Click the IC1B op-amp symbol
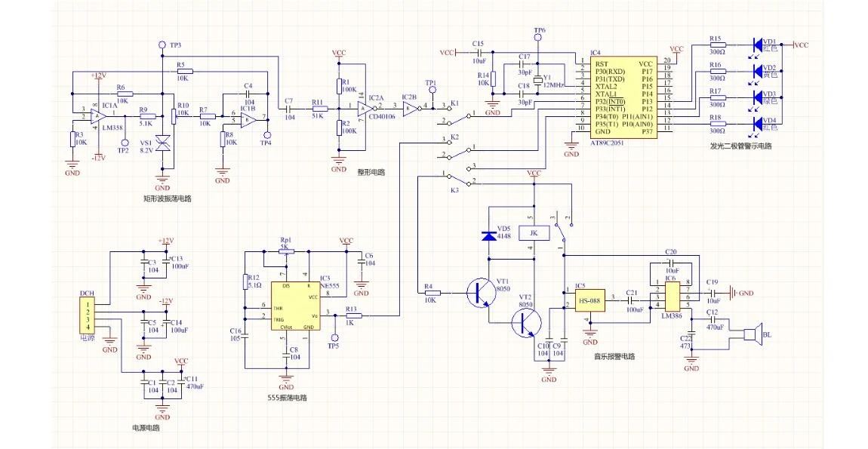 coord(248,118)
